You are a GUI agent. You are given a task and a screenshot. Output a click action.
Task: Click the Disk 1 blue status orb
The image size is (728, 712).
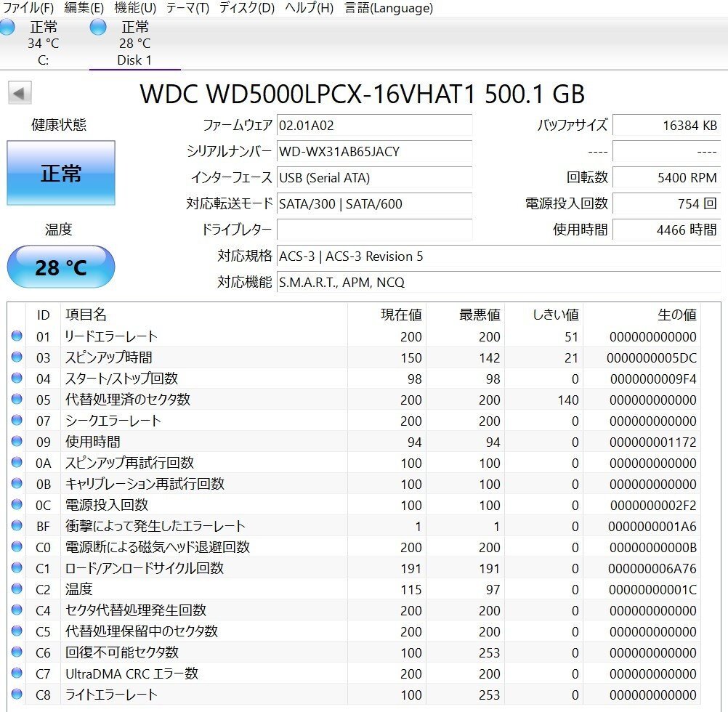[98, 27]
